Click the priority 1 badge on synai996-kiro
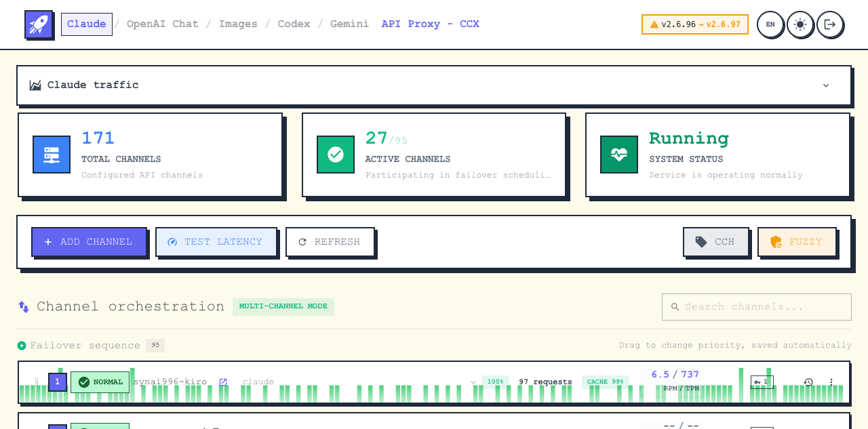Viewport: 868px width, 429px height. click(x=58, y=382)
